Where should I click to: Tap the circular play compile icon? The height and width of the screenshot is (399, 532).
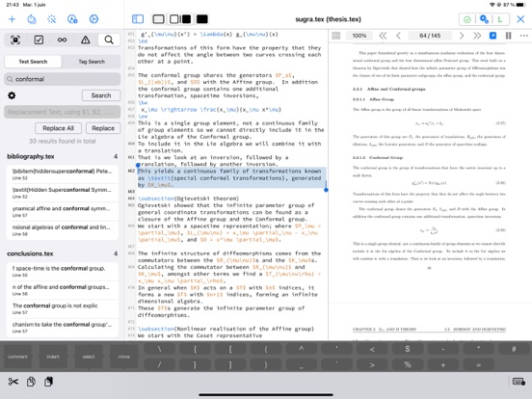94,19
